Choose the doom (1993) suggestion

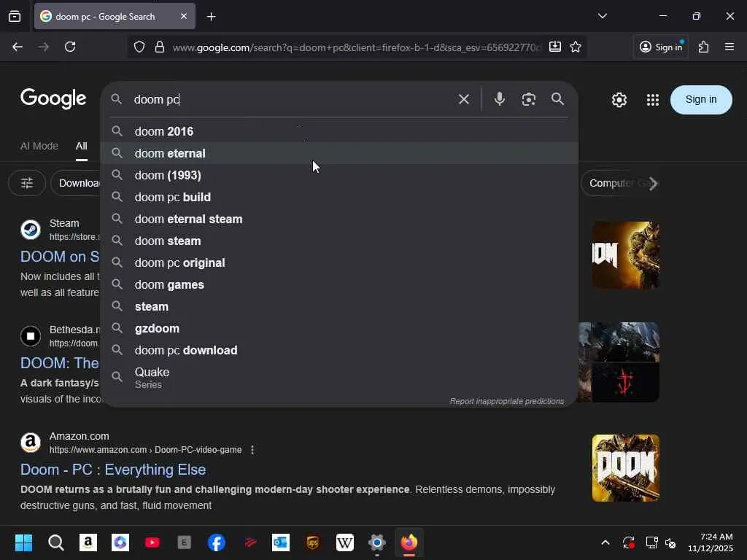[340, 175]
